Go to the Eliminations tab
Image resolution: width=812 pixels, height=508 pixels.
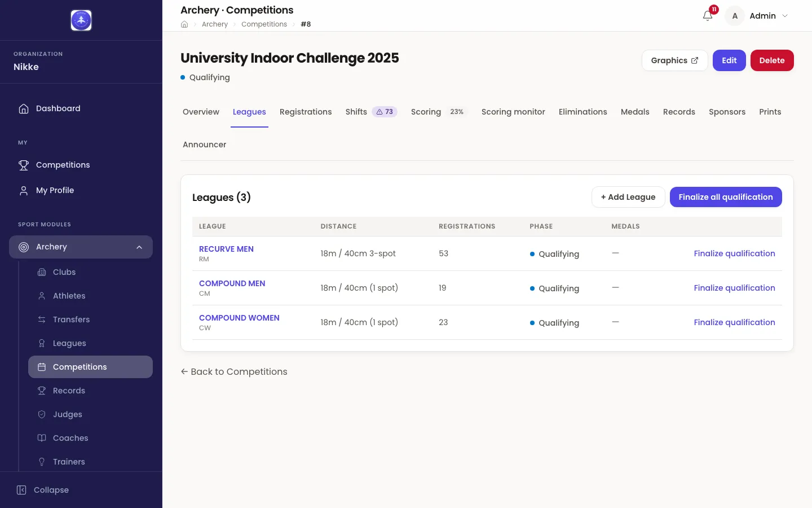[x=583, y=112]
